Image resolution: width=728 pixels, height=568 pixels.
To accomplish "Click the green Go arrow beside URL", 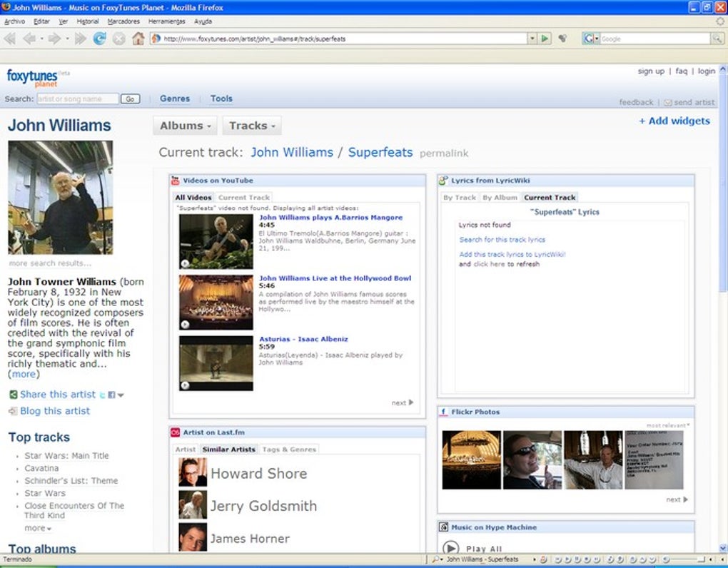I will pyautogui.click(x=545, y=39).
